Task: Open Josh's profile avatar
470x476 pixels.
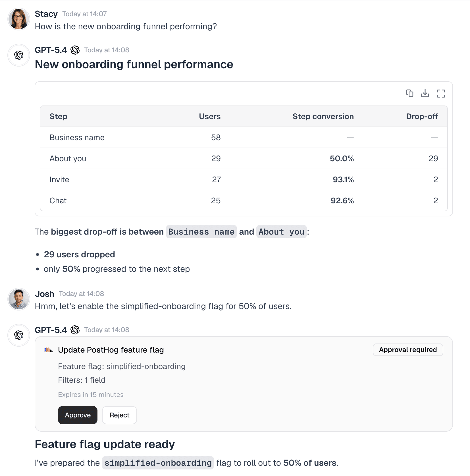Action: [x=18, y=299]
